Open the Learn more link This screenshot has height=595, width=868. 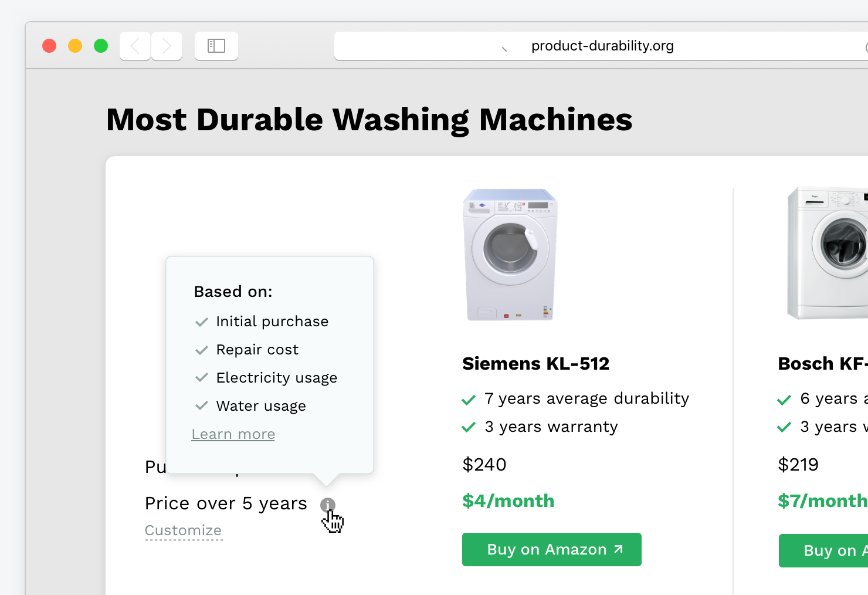pyautogui.click(x=233, y=434)
